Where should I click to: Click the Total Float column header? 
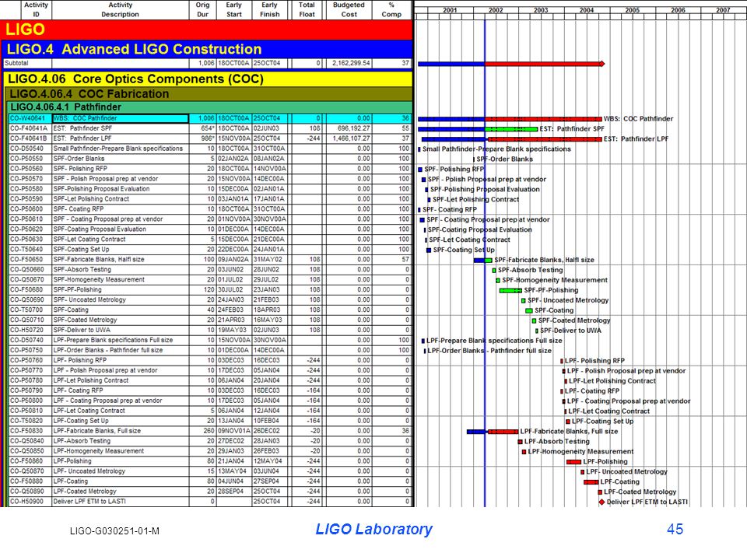click(x=307, y=10)
